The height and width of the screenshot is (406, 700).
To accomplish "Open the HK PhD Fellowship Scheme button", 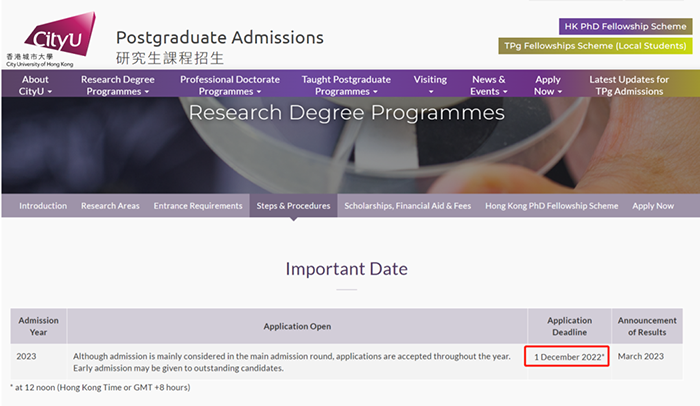I will (x=625, y=26).
